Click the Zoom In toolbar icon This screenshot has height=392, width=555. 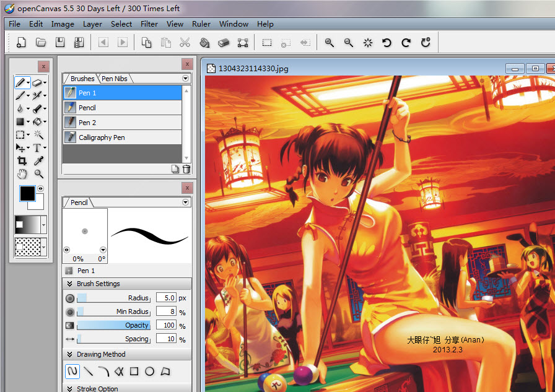point(330,43)
